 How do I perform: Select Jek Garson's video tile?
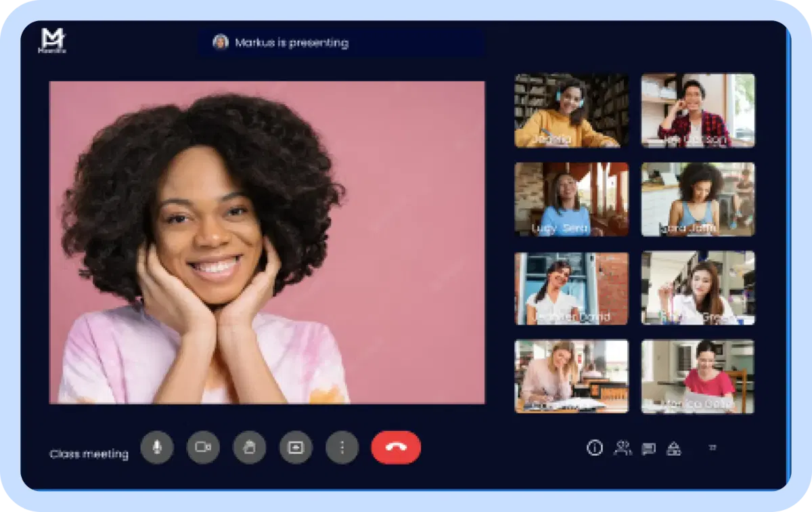[x=697, y=110]
